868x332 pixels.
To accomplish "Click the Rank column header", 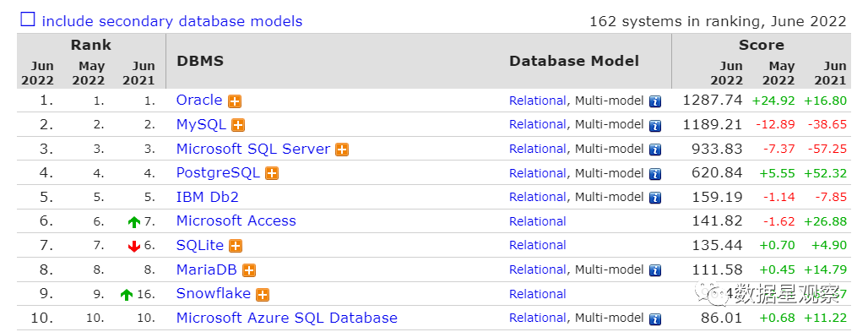I will (x=91, y=45).
